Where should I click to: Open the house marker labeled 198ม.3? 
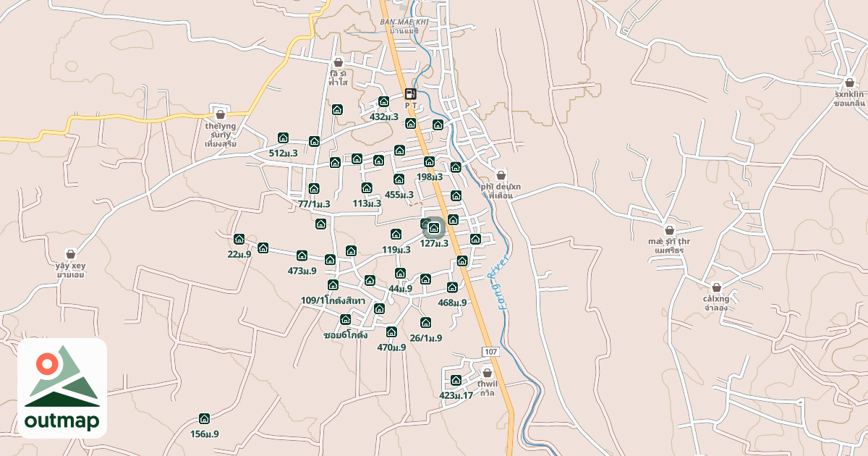(429, 161)
